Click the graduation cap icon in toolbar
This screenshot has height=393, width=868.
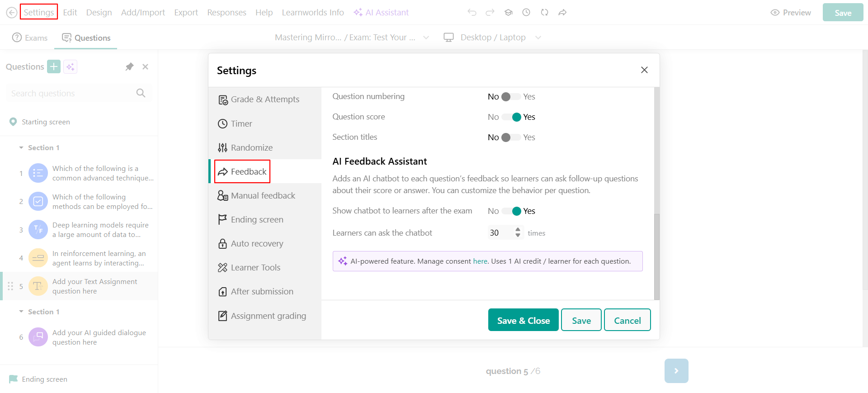pyautogui.click(x=509, y=13)
